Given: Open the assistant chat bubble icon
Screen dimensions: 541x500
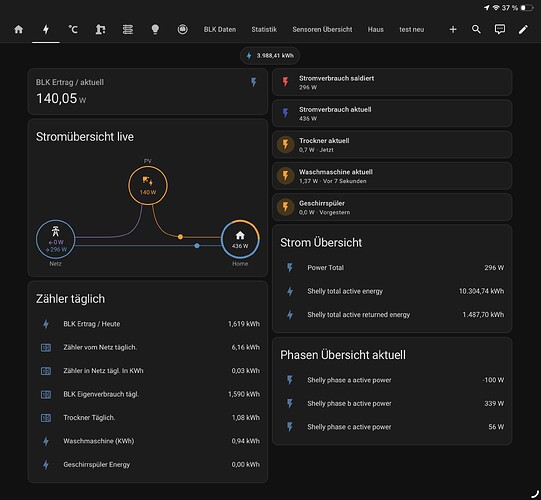Looking at the screenshot, I should pyautogui.click(x=500, y=29).
